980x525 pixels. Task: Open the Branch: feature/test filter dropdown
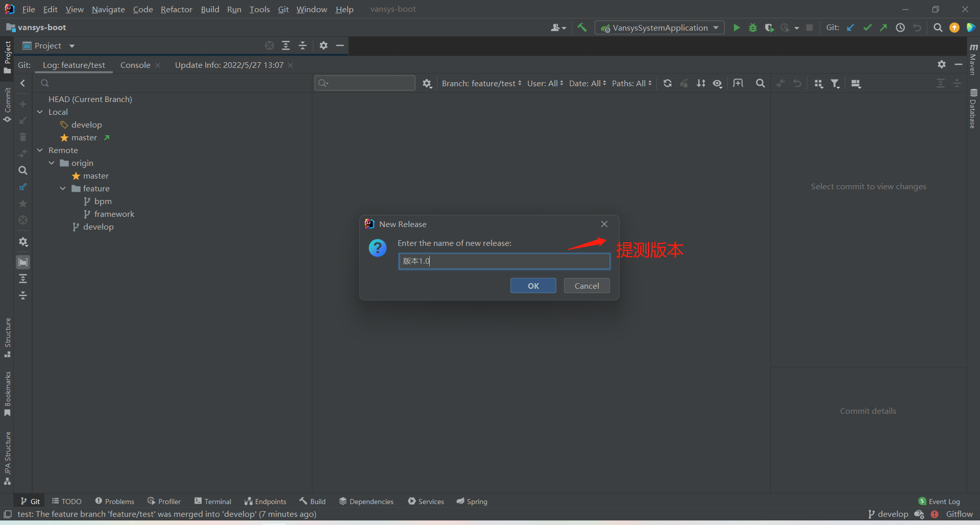tap(481, 84)
